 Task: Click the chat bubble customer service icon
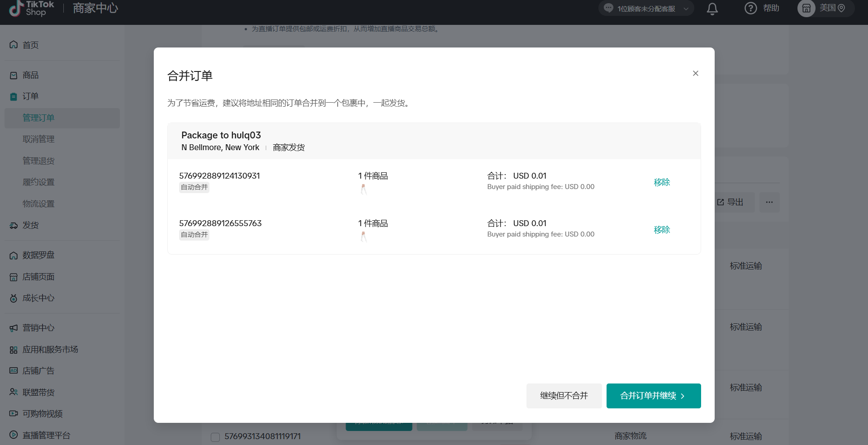[x=608, y=9]
